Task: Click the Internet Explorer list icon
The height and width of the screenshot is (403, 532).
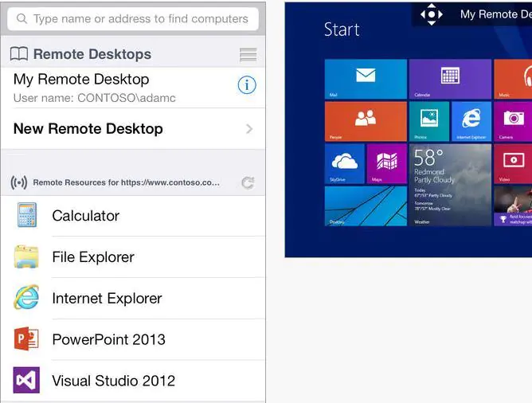Action: (26, 298)
